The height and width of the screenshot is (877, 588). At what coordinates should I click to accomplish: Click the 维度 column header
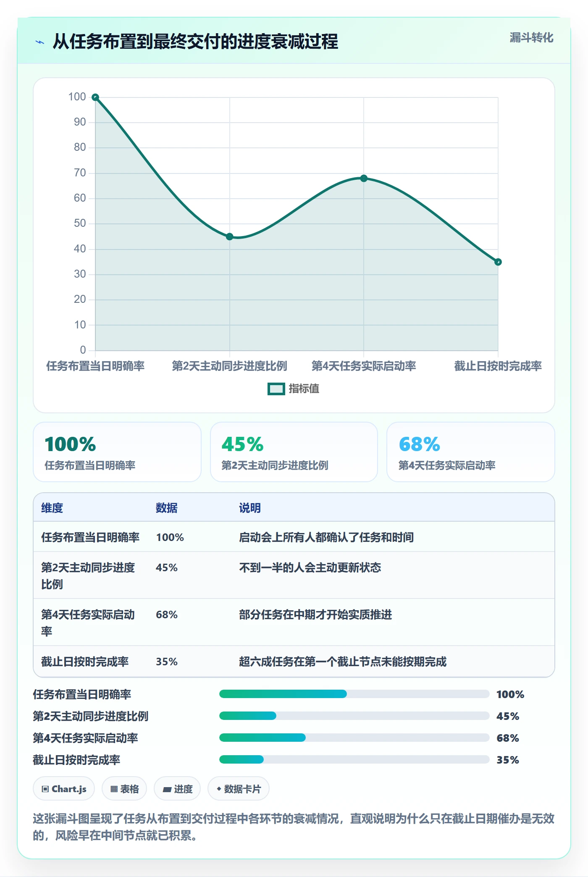[52, 508]
